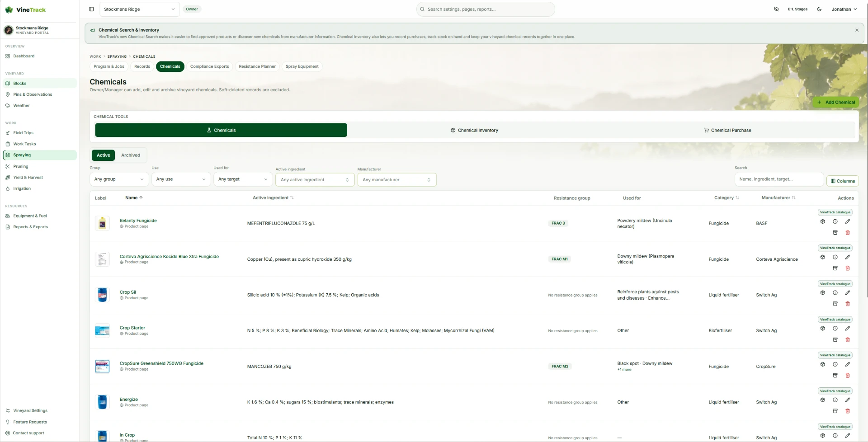
Task: Edit Belanty Fungicide with pencil icon
Action: pos(848,221)
